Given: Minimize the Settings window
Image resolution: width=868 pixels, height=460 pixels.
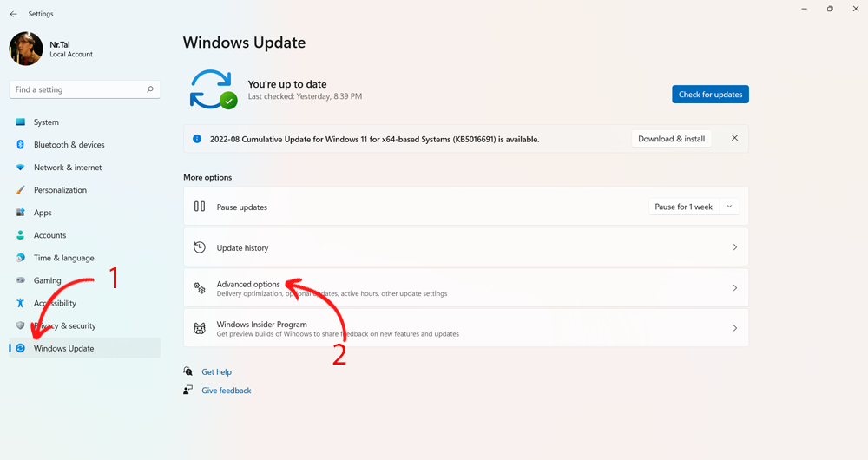Looking at the screenshot, I should [x=805, y=9].
